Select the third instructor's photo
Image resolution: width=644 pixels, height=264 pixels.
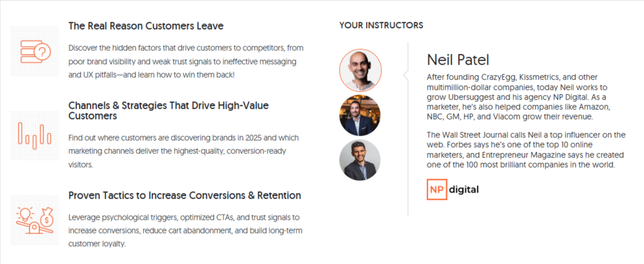tap(360, 160)
